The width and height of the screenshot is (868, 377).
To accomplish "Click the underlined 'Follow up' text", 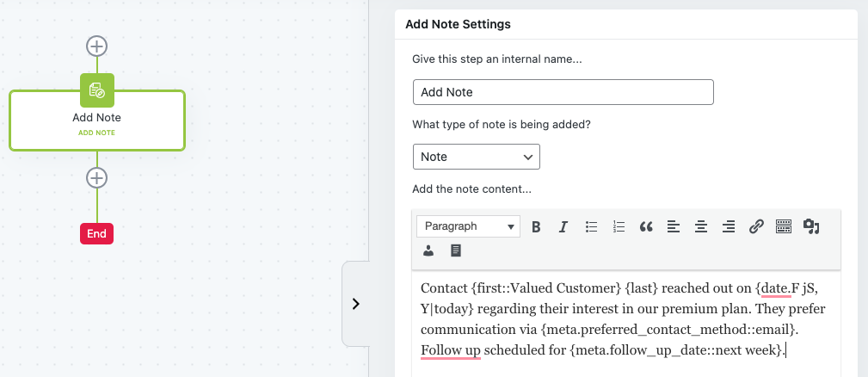I will pyautogui.click(x=451, y=350).
